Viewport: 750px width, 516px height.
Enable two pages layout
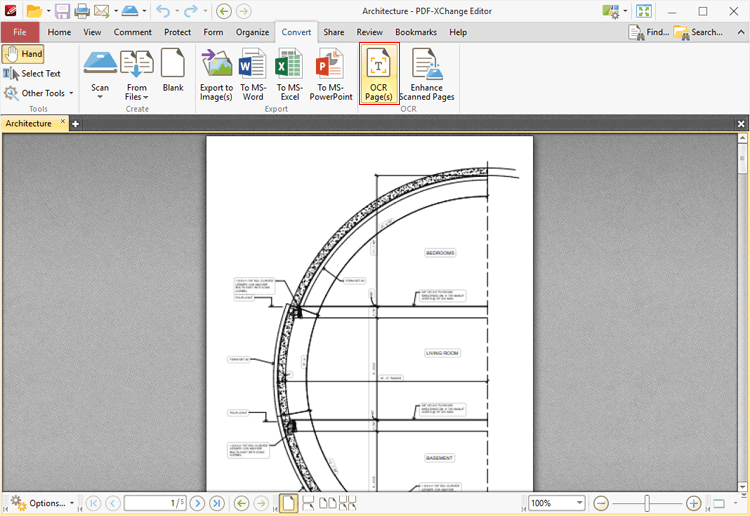(x=328, y=503)
